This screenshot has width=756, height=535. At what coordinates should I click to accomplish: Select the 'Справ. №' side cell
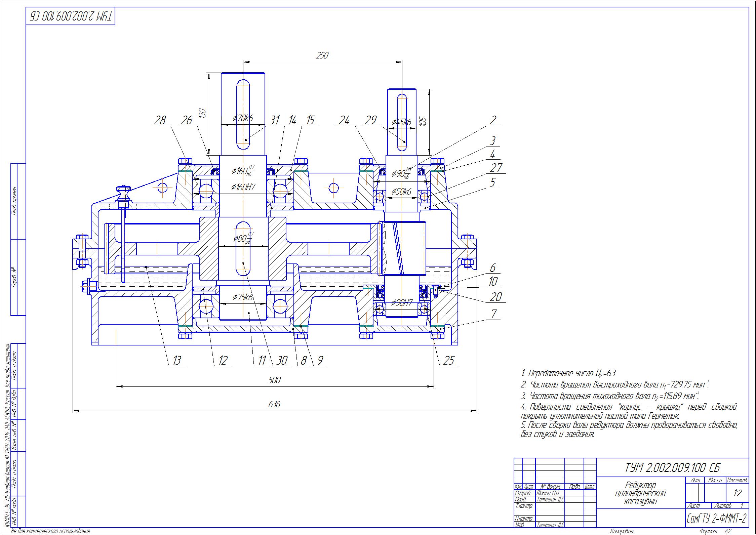15,278
